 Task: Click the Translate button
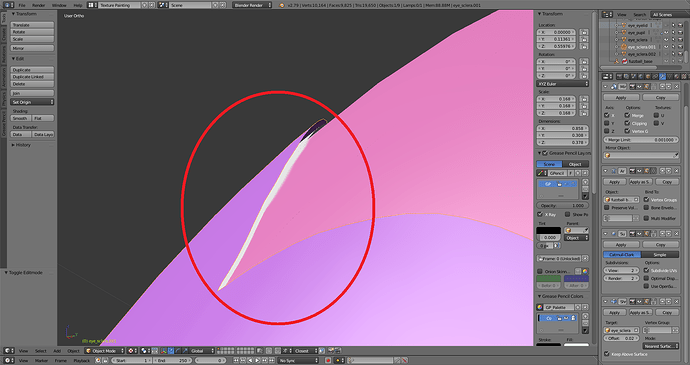click(32, 25)
